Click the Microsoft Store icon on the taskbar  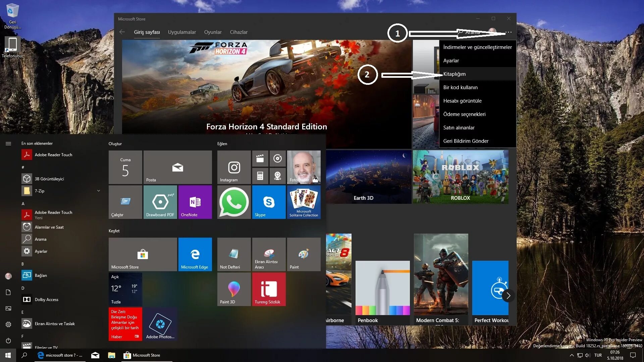(127, 355)
